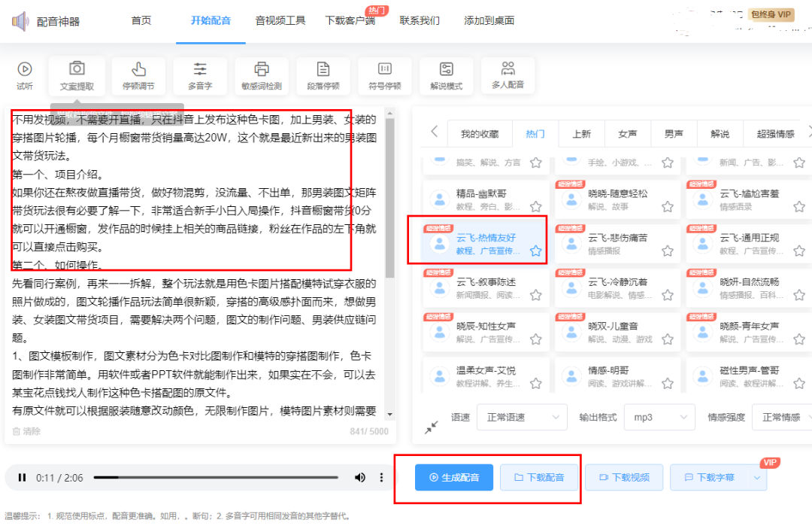The image size is (812, 529).
Task: Pause the audio playback
Action: pyautogui.click(x=21, y=477)
